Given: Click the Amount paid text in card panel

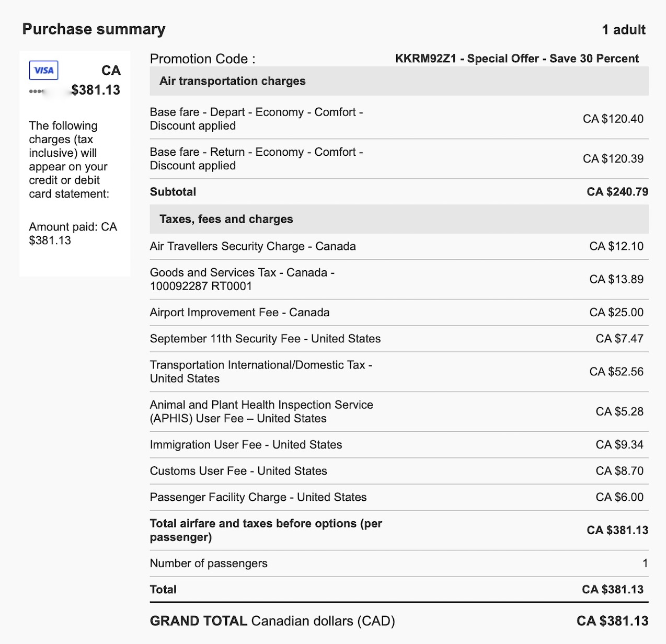Looking at the screenshot, I should coord(73,234).
